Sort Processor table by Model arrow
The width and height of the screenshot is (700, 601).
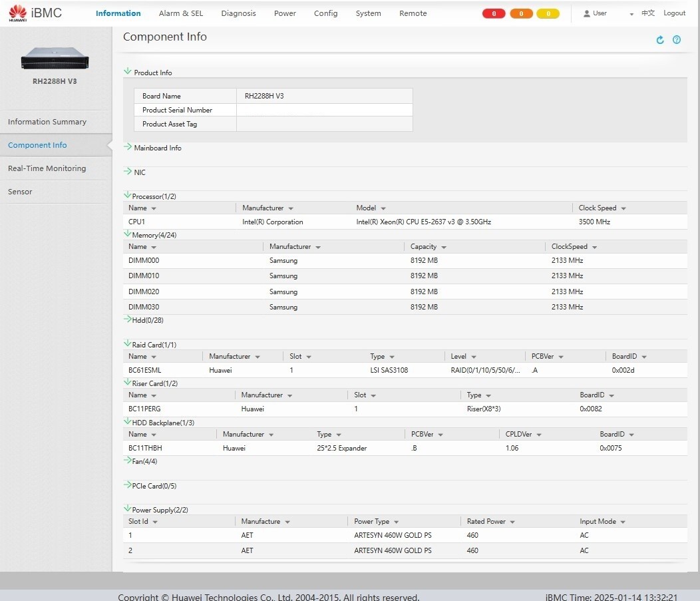point(383,208)
